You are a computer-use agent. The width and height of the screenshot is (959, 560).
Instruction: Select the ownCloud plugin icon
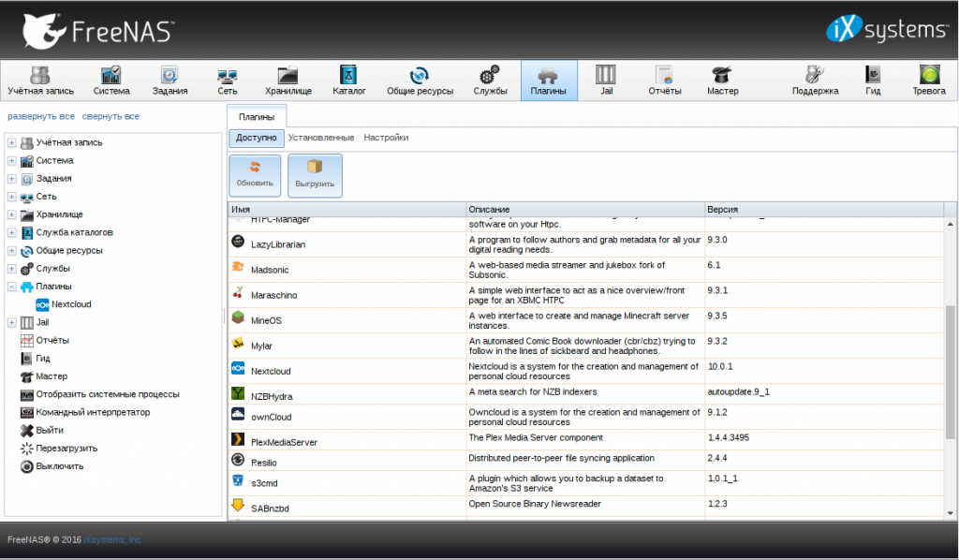point(238,415)
